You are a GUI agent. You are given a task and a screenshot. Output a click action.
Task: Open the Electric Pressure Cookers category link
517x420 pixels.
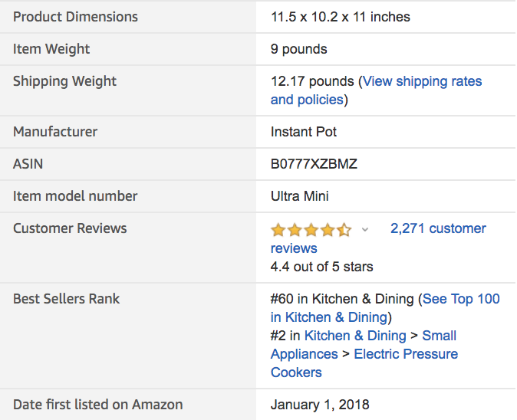406,354
